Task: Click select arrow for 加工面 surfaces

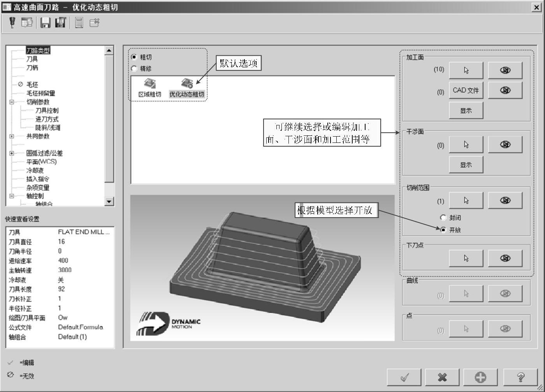Action: [x=466, y=70]
